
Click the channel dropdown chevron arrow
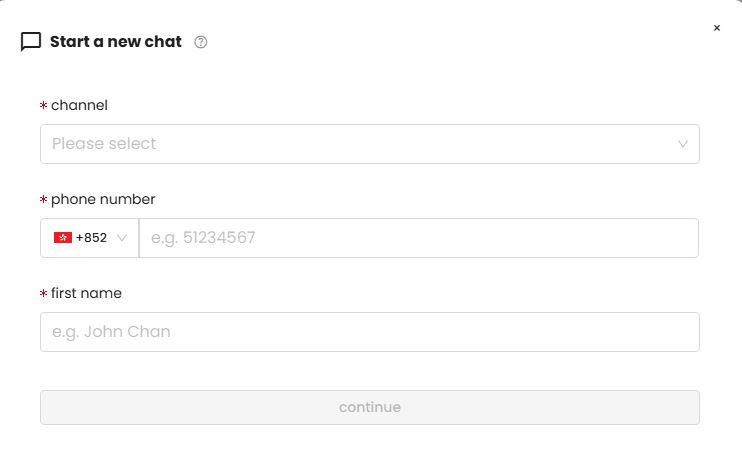[683, 144]
